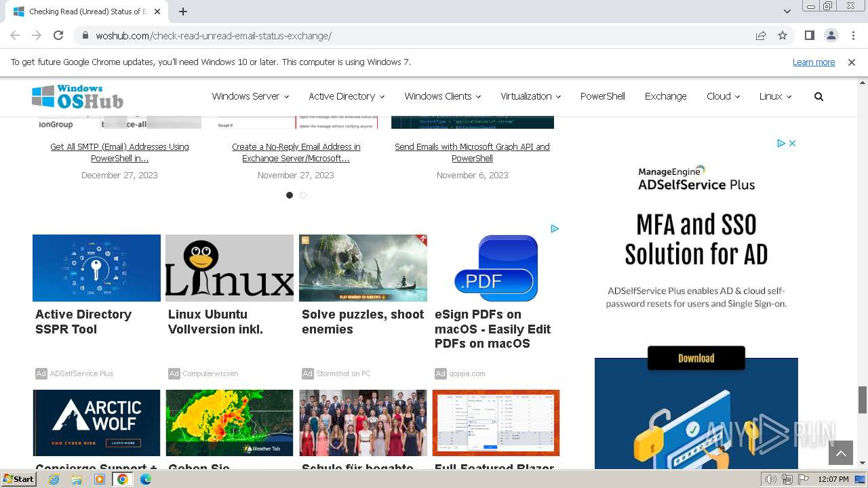Open group photo ad thumbnail
868x488 pixels.
[x=363, y=423]
